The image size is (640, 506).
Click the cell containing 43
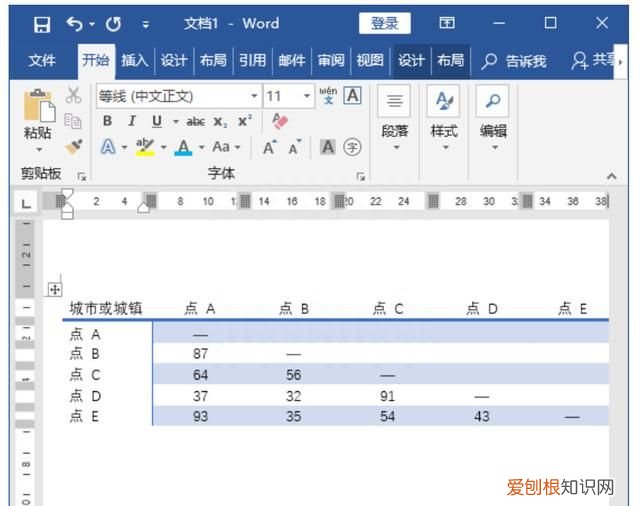(482, 416)
